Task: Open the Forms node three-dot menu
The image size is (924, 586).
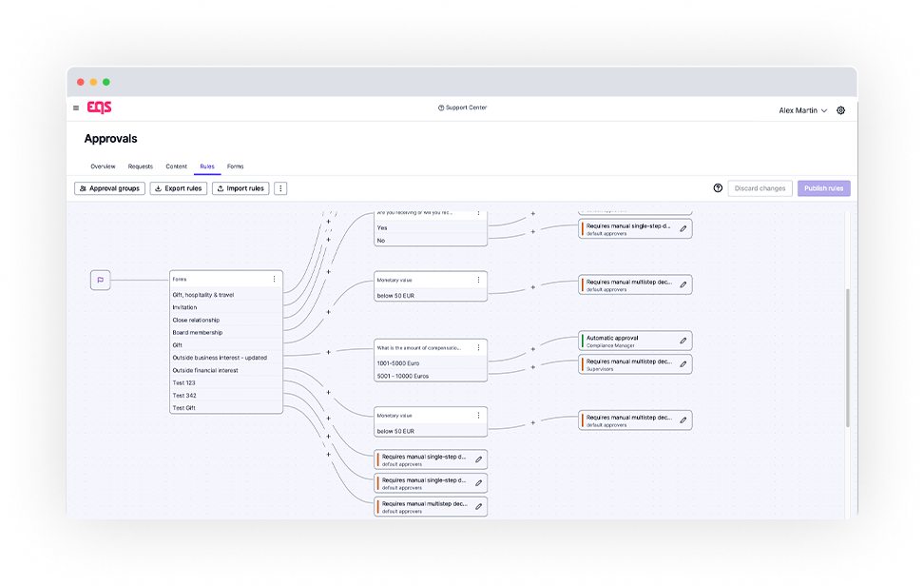Action: [274, 279]
